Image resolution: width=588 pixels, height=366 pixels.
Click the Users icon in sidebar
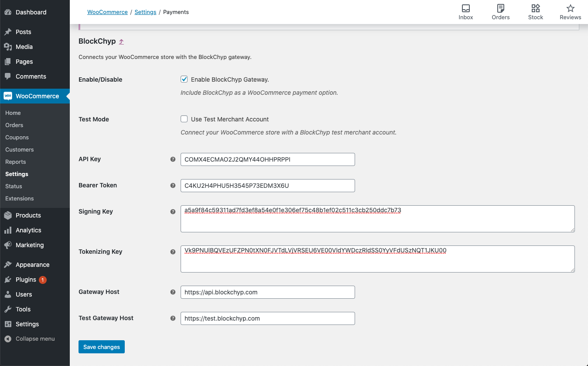[x=8, y=294]
